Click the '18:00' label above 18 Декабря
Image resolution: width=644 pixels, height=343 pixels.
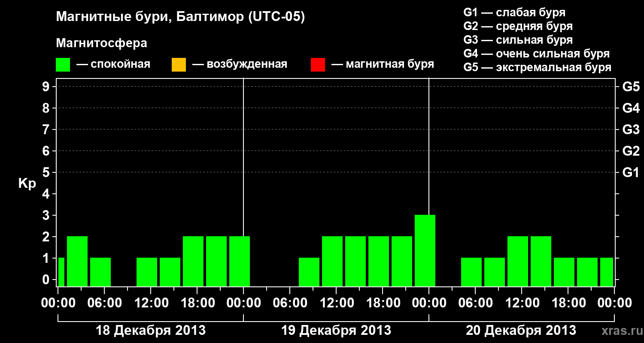pos(197,303)
